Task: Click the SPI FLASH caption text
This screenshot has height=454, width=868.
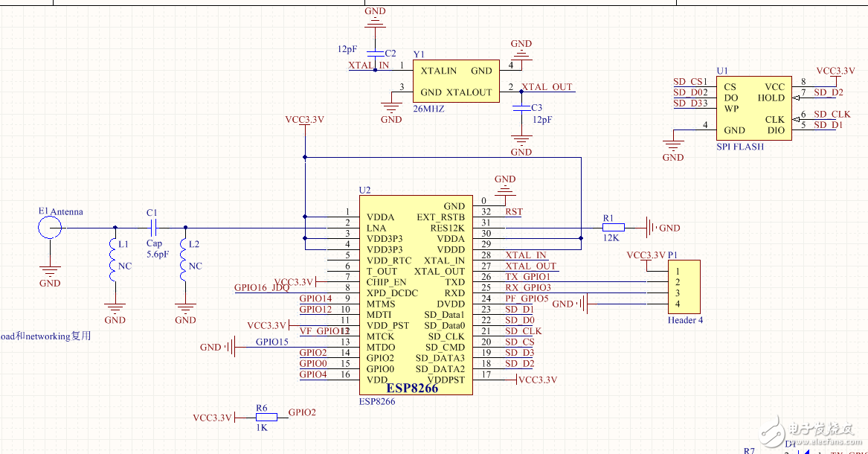Action: tap(740, 147)
